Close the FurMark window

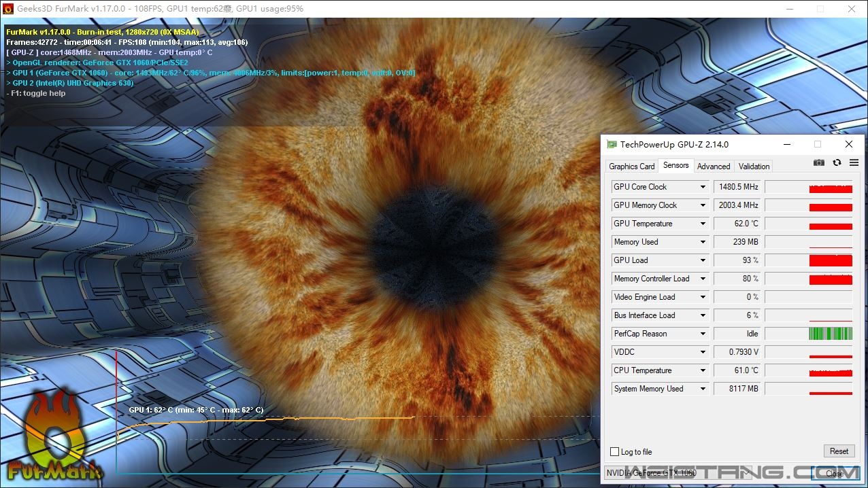click(852, 9)
